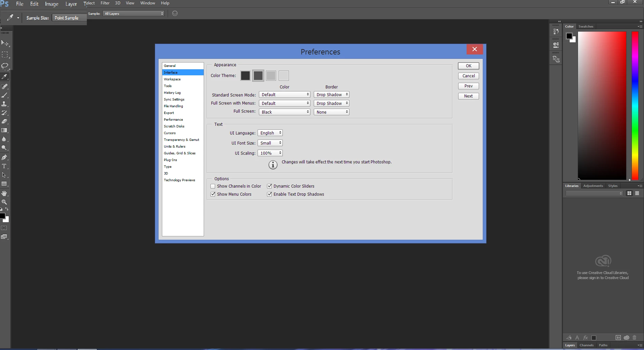Select the Hand tool

point(5,193)
